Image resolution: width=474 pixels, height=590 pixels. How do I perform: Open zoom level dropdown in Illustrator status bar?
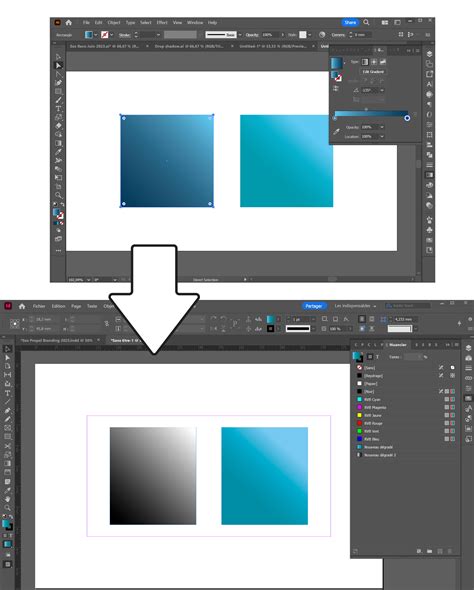pos(88,280)
